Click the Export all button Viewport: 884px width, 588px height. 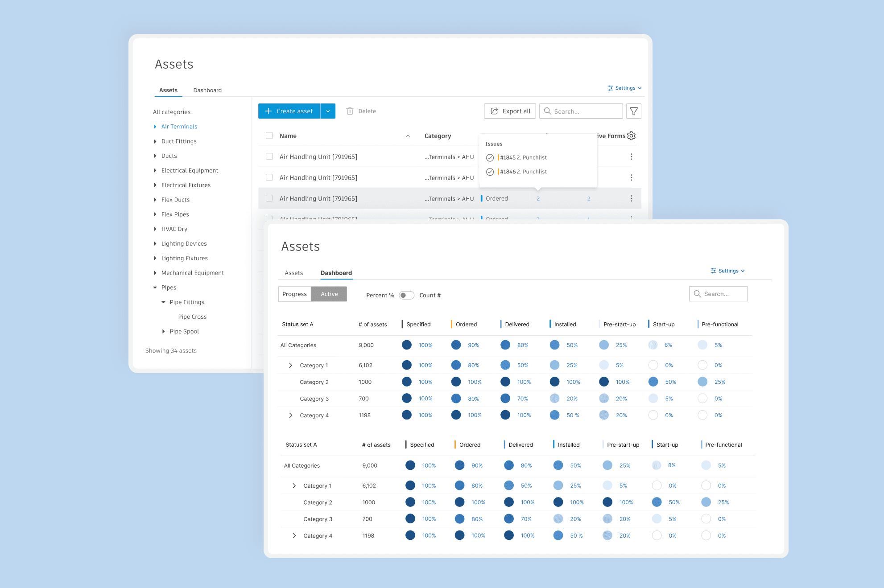pyautogui.click(x=510, y=111)
